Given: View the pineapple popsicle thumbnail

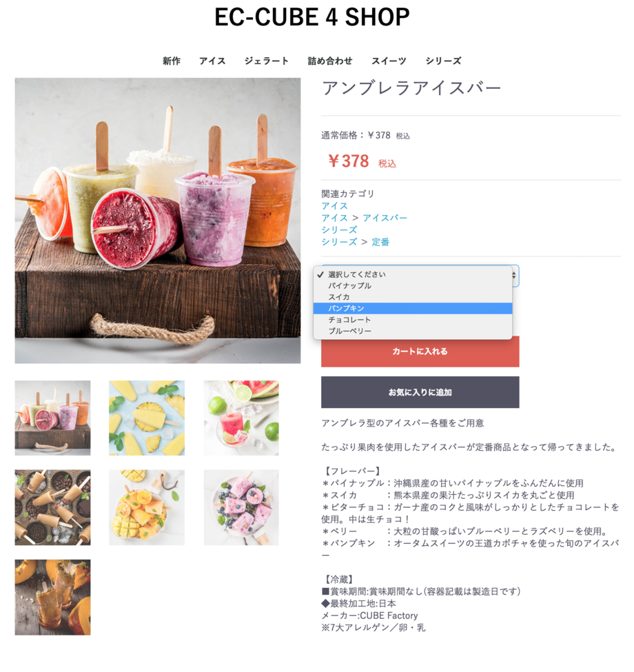Looking at the screenshot, I should [x=147, y=418].
